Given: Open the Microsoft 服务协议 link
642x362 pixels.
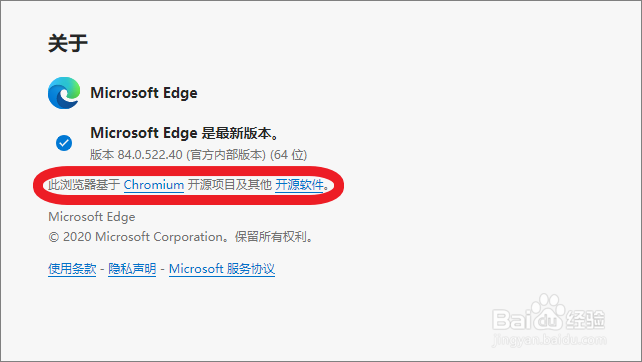Looking at the screenshot, I should pyautogui.click(x=222, y=269).
